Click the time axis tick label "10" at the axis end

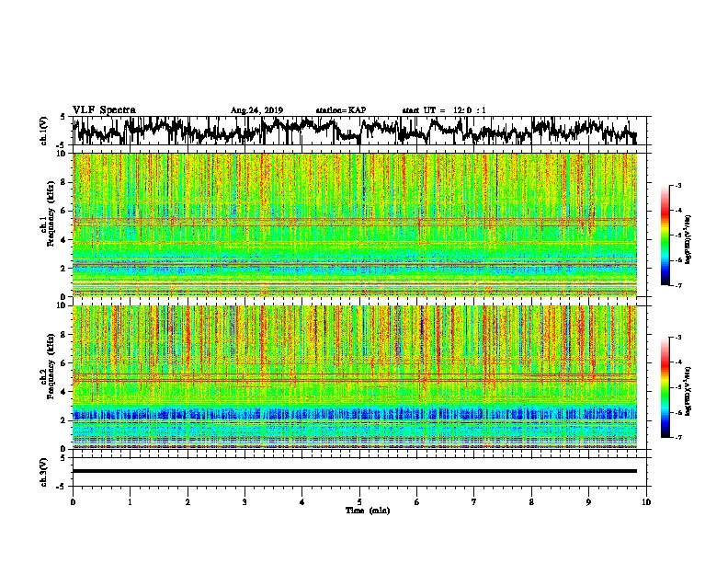646,502
